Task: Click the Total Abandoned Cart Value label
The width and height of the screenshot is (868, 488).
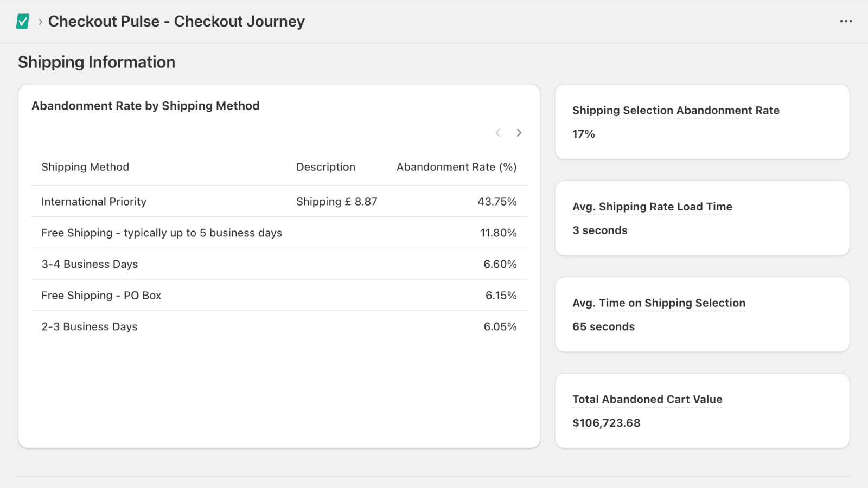Action: tap(647, 399)
